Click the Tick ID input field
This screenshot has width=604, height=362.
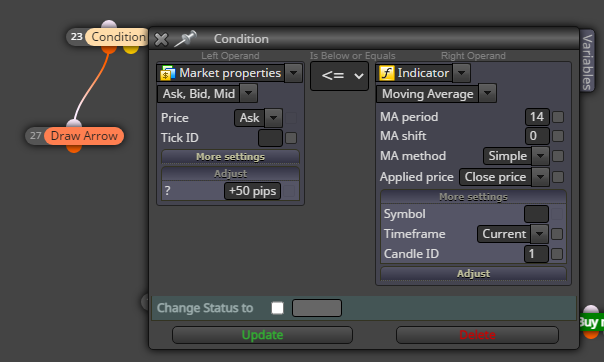point(270,138)
